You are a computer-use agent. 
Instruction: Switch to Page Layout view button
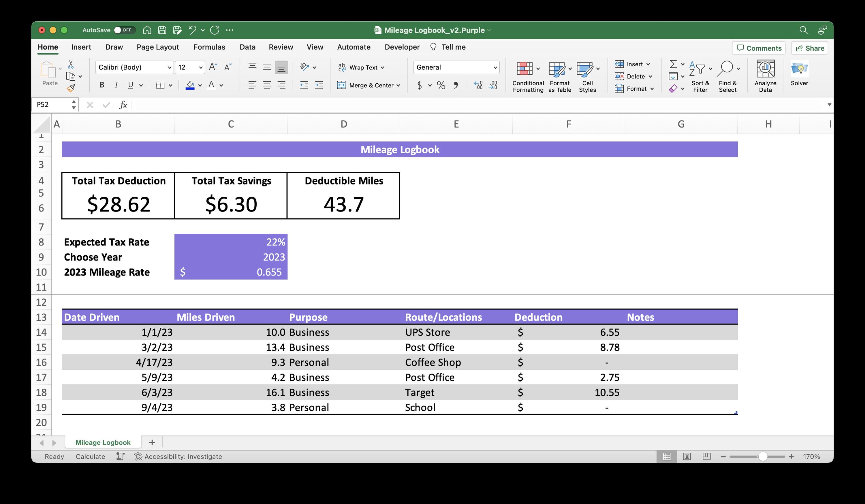tap(687, 456)
